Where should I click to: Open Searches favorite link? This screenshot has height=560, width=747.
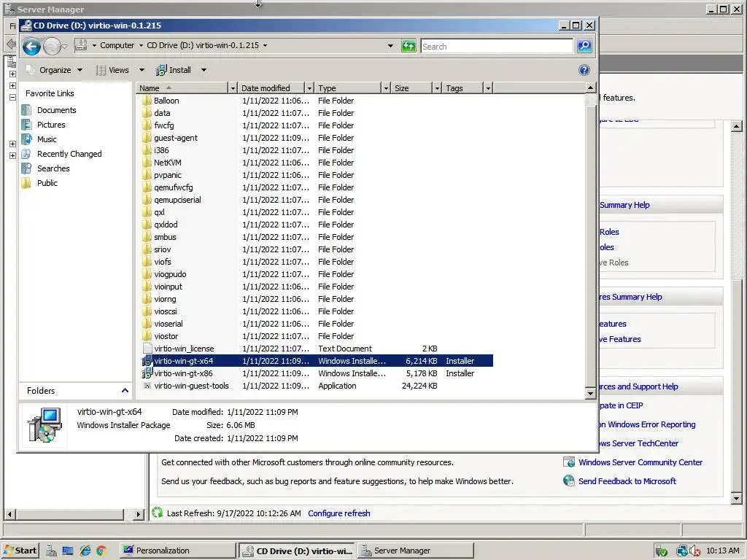(53, 168)
